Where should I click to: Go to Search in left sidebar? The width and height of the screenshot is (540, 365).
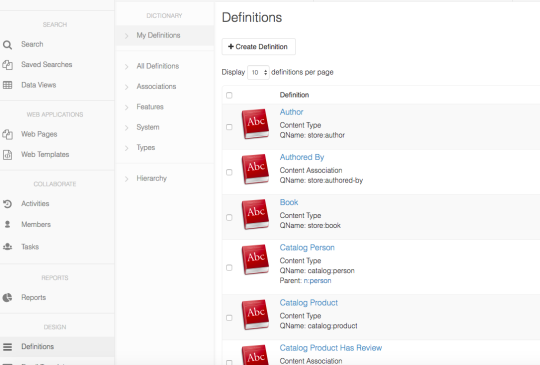tap(32, 44)
